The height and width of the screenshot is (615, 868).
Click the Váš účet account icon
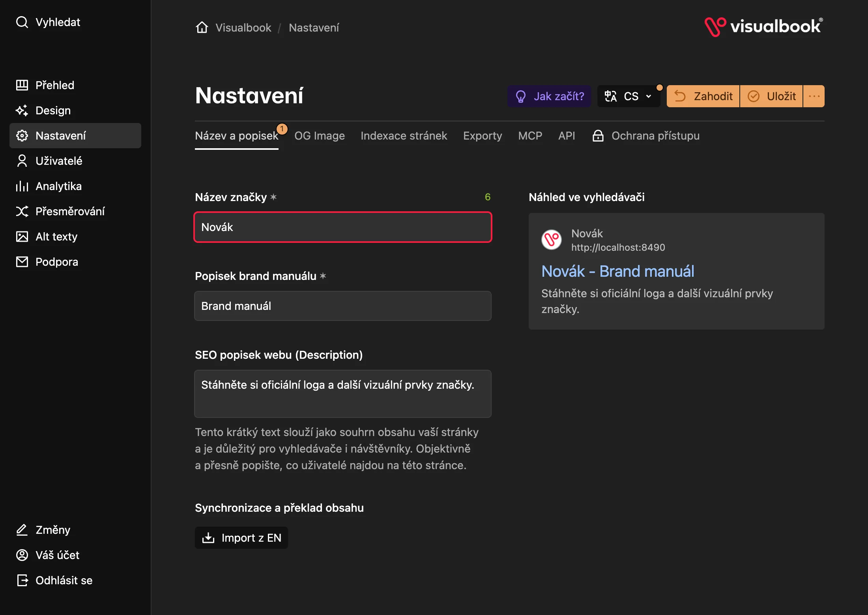[x=22, y=555]
